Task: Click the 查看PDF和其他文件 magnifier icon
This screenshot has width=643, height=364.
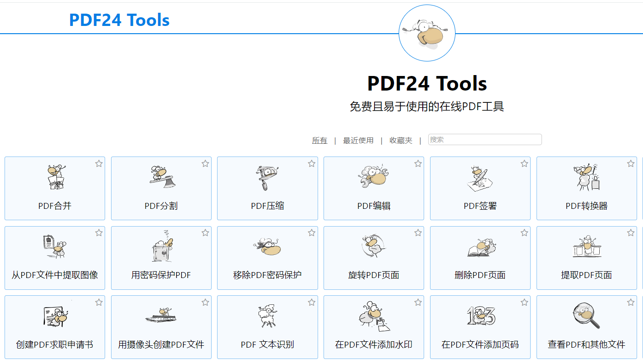Action: coord(587,316)
